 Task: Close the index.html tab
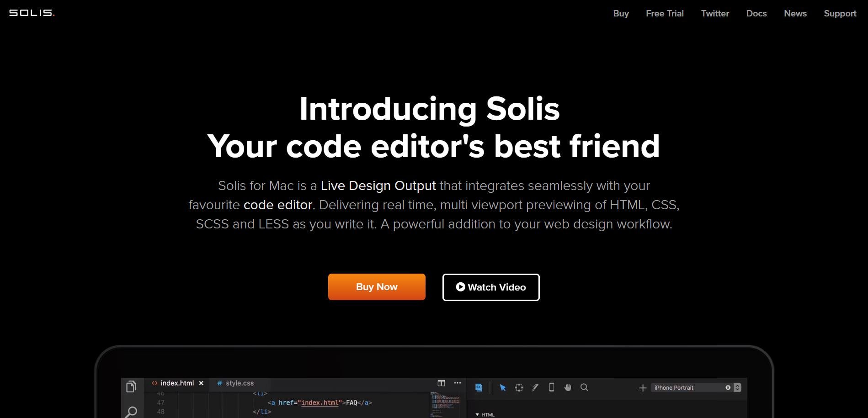pyautogui.click(x=201, y=383)
